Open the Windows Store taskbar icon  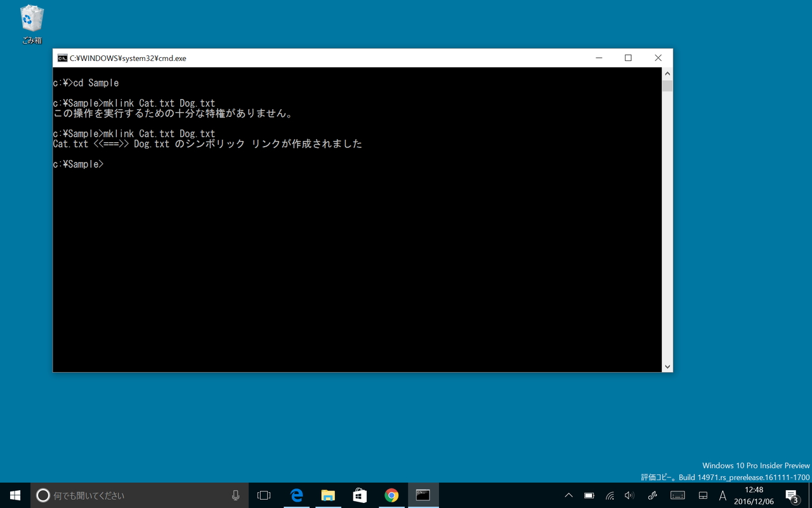360,495
